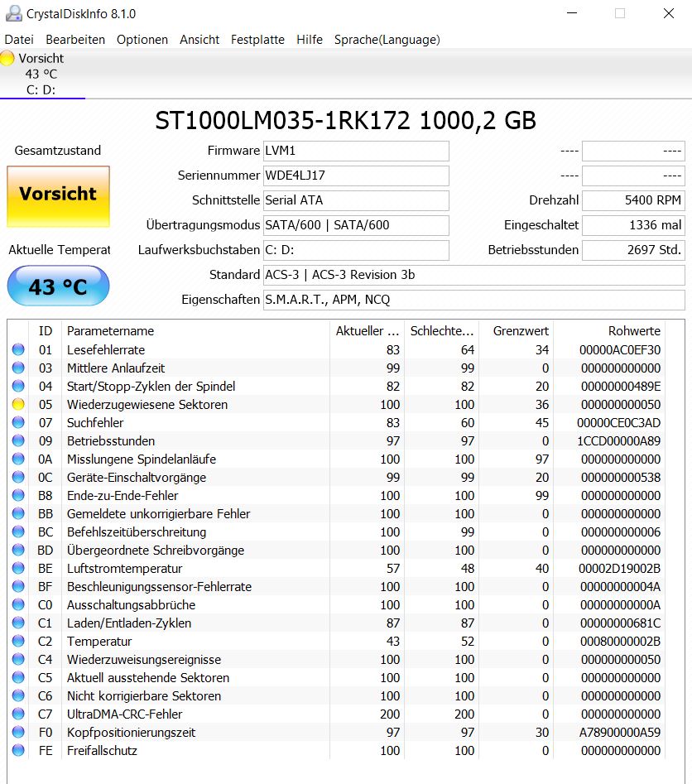Image resolution: width=692 pixels, height=784 pixels.
Task: Click the status orb for Gemeldete unkorrigierbare Fehler
Action: pyautogui.click(x=18, y=513)
